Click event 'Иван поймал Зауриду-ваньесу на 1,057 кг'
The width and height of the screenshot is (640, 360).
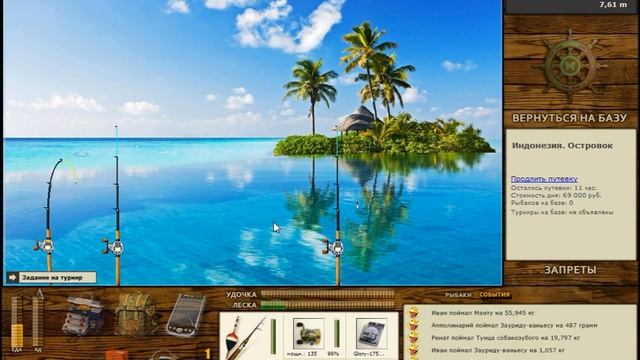[498, 350]
